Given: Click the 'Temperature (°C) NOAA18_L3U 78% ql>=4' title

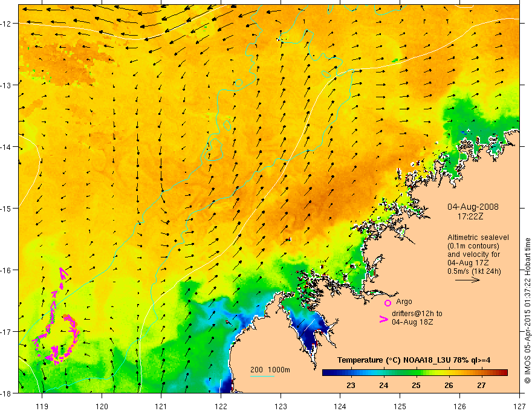Looking at the screenshot, I should pos(414,360).
